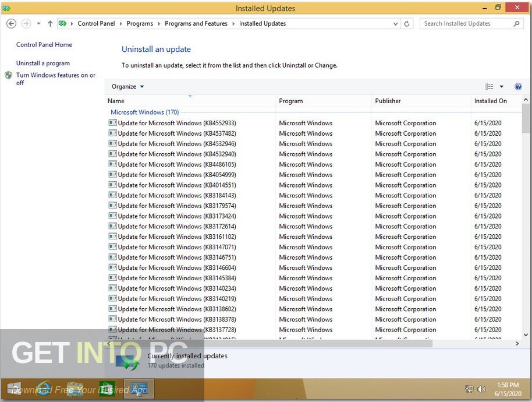The height and width of the screenshot is (402, 532).
Task: Click inside the Search Installed Updates box
Action: coord(466,23)
